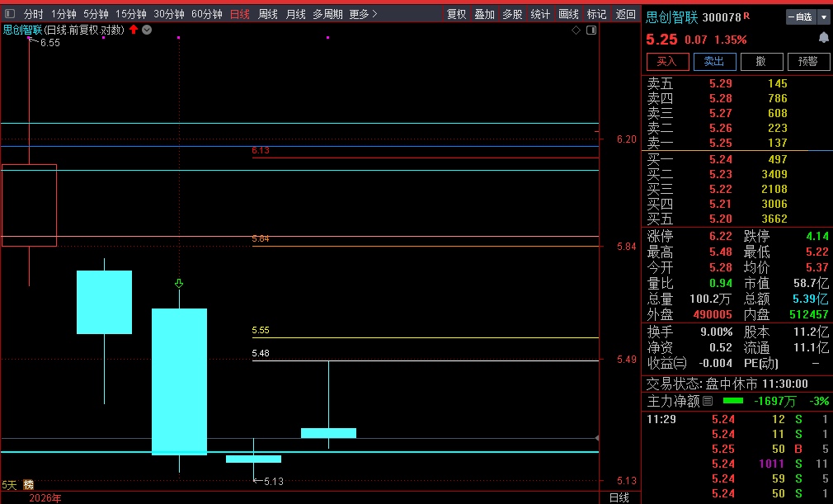Select the 卖二 price 5.26 row
Viewport: 833px width, 504px height.
737,129
